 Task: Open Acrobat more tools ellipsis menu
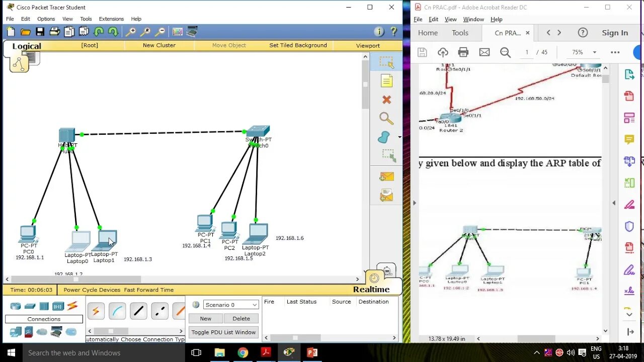click(615, 52)
